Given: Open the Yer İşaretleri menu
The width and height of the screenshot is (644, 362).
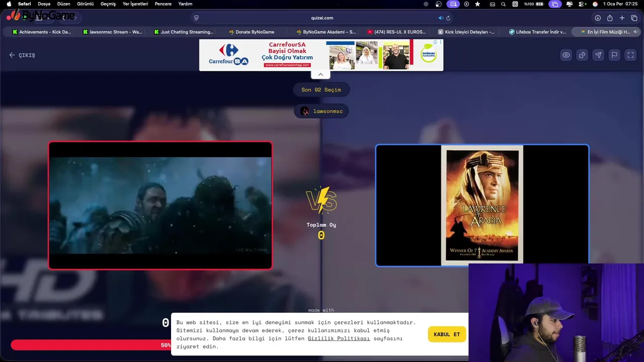Looking at the screenshot, I should point(135,4).
